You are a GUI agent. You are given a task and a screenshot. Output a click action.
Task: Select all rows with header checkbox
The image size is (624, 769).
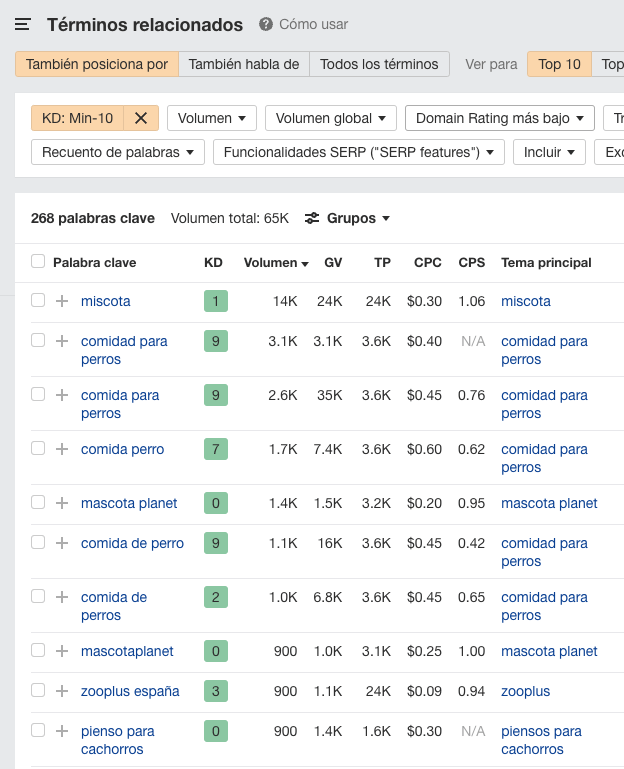[38, 261]
